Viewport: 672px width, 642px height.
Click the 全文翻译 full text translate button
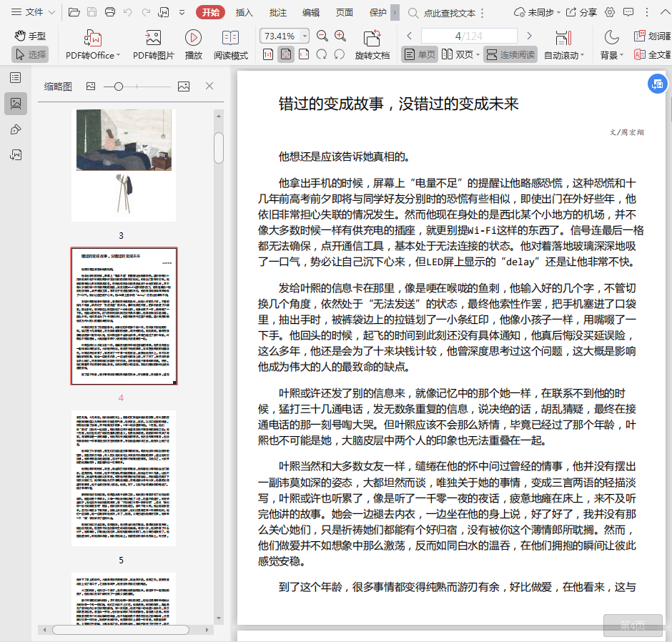coord(652,54)
